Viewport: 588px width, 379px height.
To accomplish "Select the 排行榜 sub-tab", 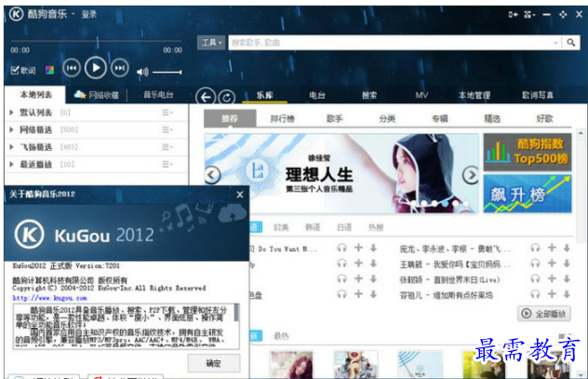I will click(x=282, y=119).
